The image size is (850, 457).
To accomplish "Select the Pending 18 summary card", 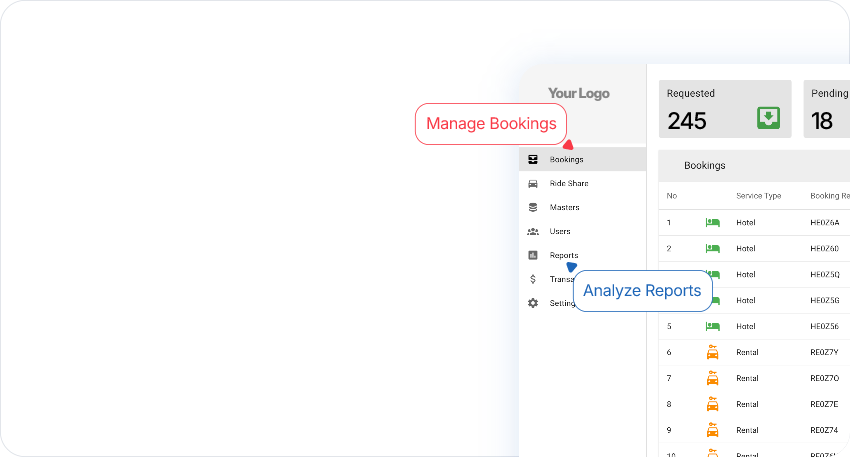I will [826, 109].
